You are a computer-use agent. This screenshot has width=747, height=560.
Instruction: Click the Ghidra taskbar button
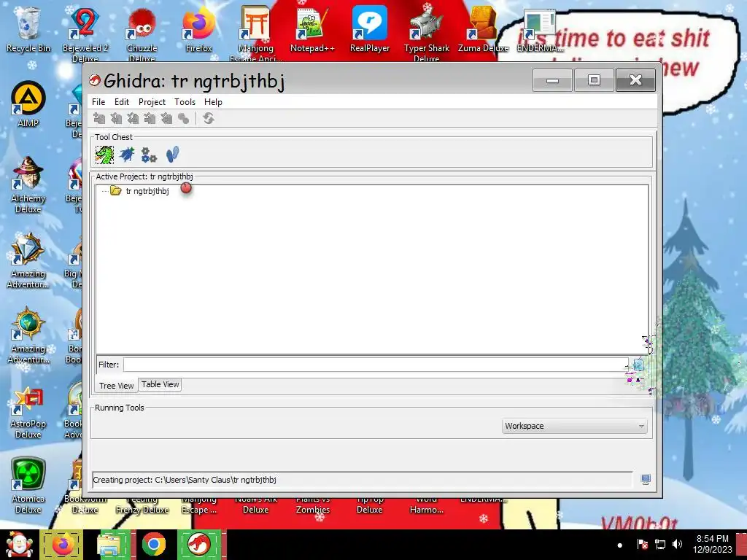200,545
